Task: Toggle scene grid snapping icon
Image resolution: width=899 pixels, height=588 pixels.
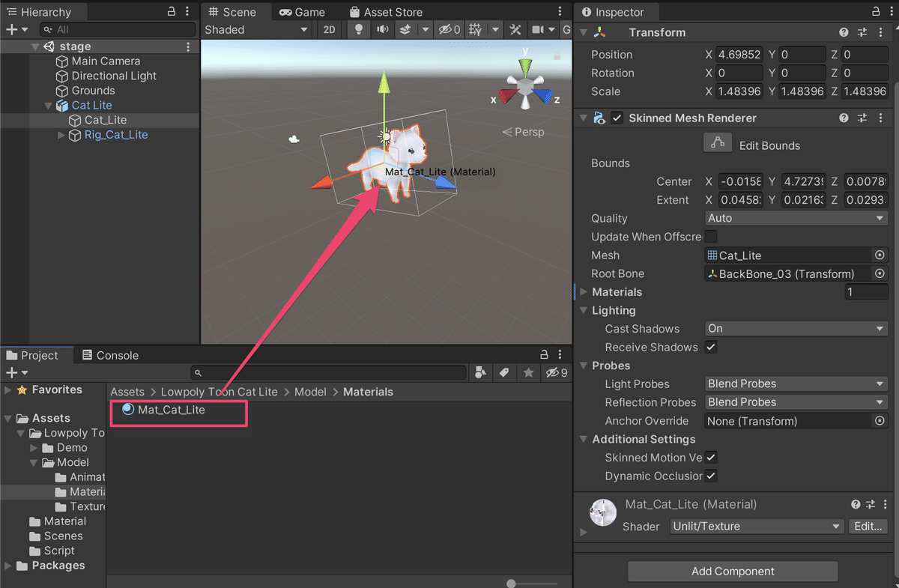Action: [475, 30]
